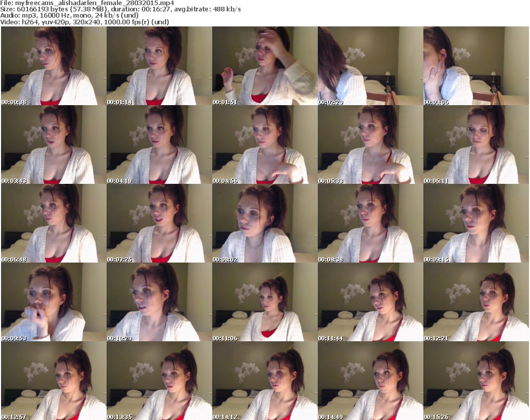Screen dimensions: 530x420
Task: Select the thumbnail frame stamped 00:02:29
Action: pos(370,66)
